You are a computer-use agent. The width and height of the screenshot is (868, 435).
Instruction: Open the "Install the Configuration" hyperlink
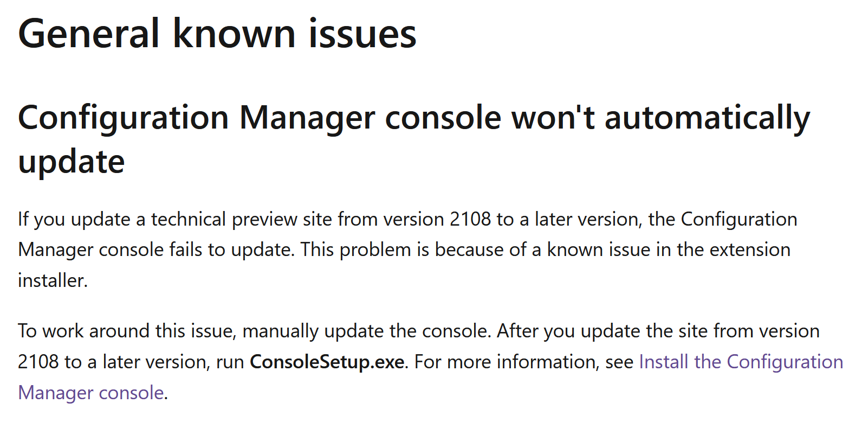pos(741,362)
